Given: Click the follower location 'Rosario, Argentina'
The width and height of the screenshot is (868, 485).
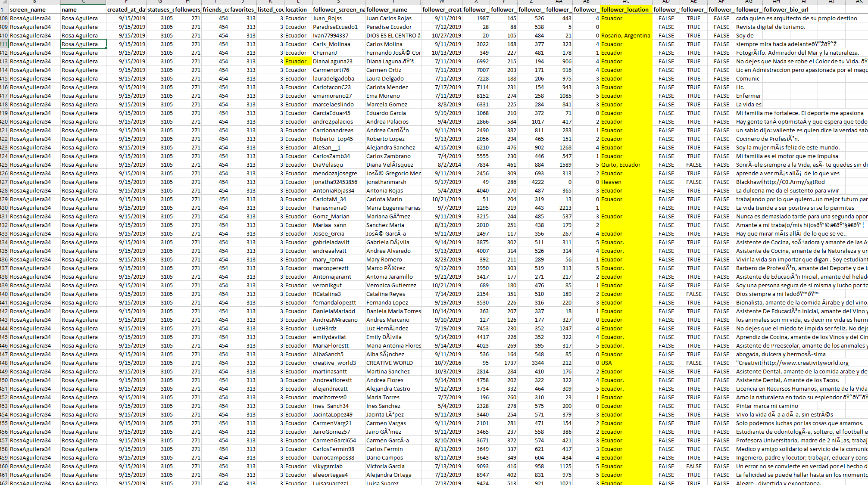Looking at the screenshot, I should click(x=626, y=35).
